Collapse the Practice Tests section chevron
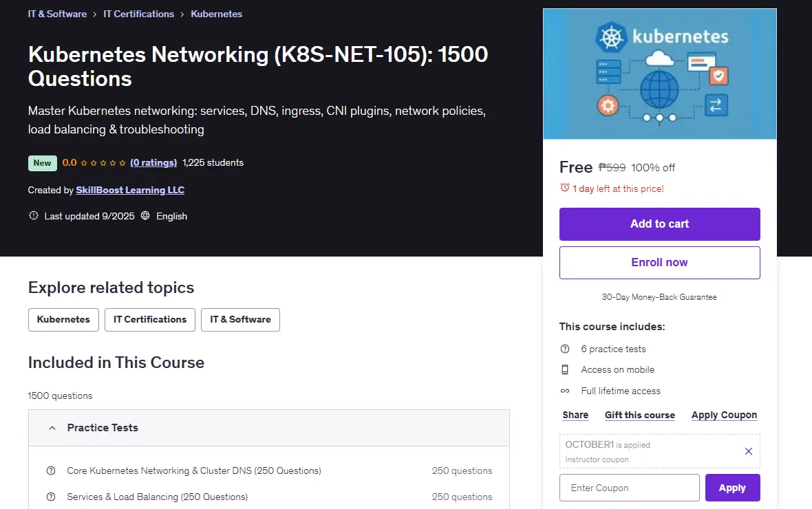This screenshot has height=509, width=812. [52, 428]
